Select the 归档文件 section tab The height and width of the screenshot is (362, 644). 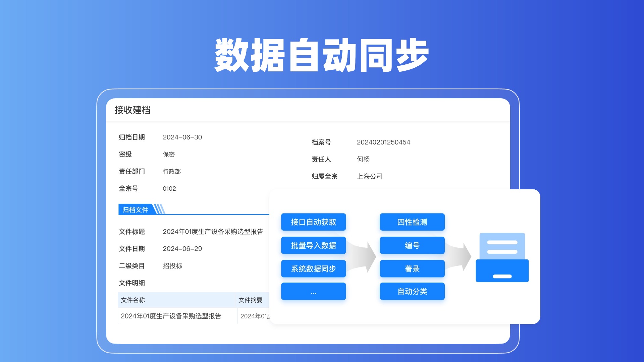click(136, 209)
